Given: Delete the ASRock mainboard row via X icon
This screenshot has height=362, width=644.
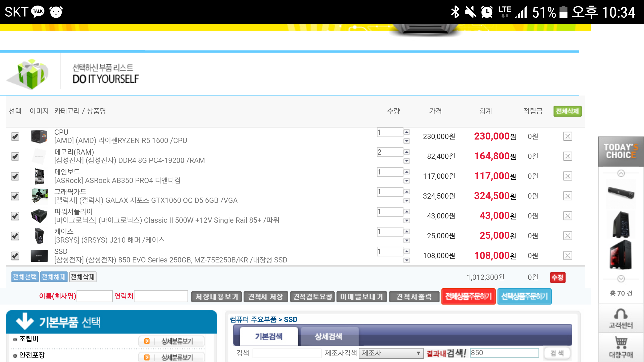Looking at the screenshot, I should 568,176.
